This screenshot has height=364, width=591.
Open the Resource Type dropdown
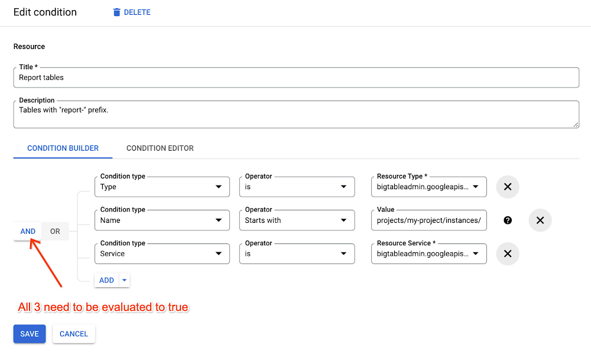click(x=428, y=187)
